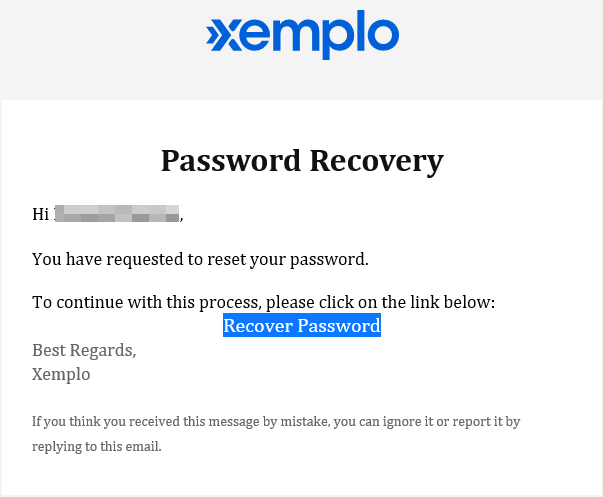Click the word Password in the heading
The width and height of the screenshot is (603, 497).
[x=231, y=161]
